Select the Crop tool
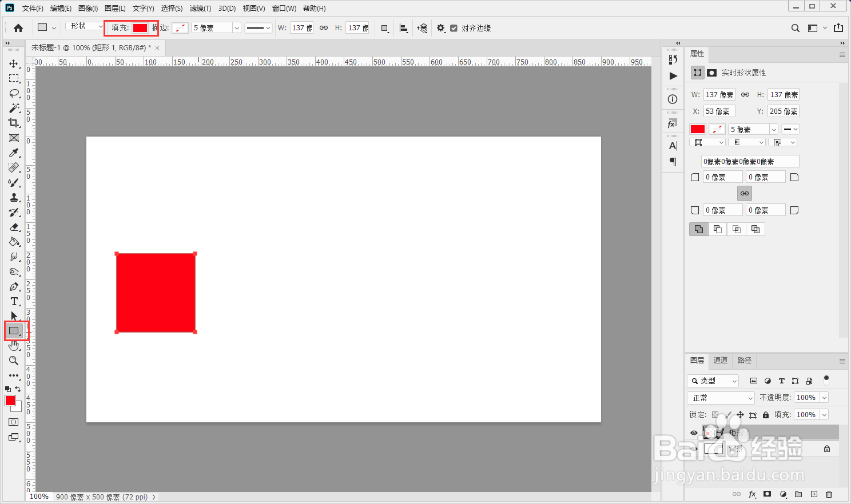Image resolution: width=851 pixels, height=504 pixels. click(14, 123)
